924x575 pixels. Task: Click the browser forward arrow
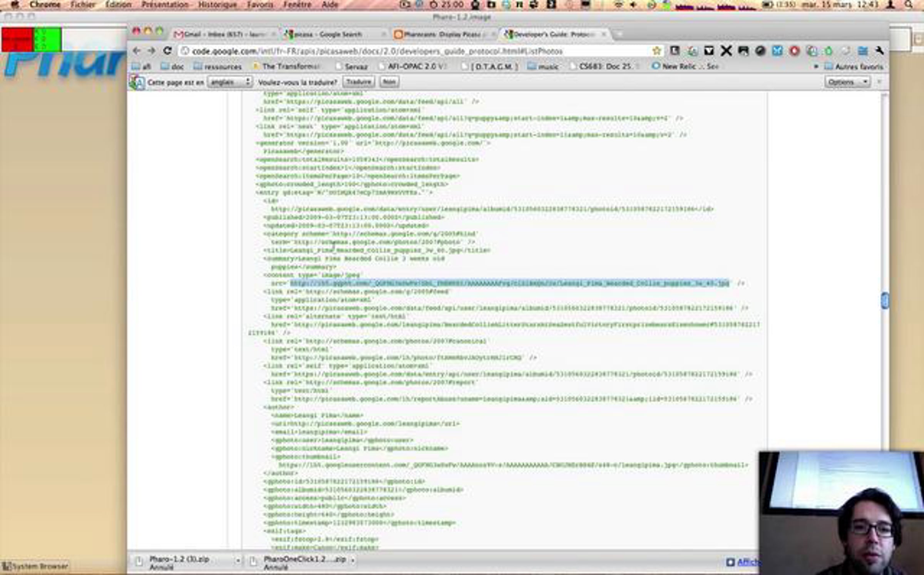pos(152,51)
